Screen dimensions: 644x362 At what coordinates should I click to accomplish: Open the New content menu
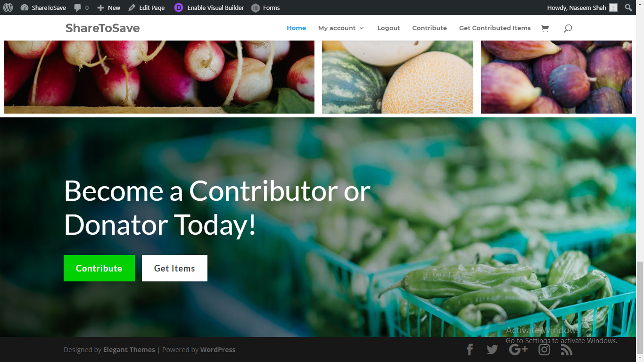point(108,8)
